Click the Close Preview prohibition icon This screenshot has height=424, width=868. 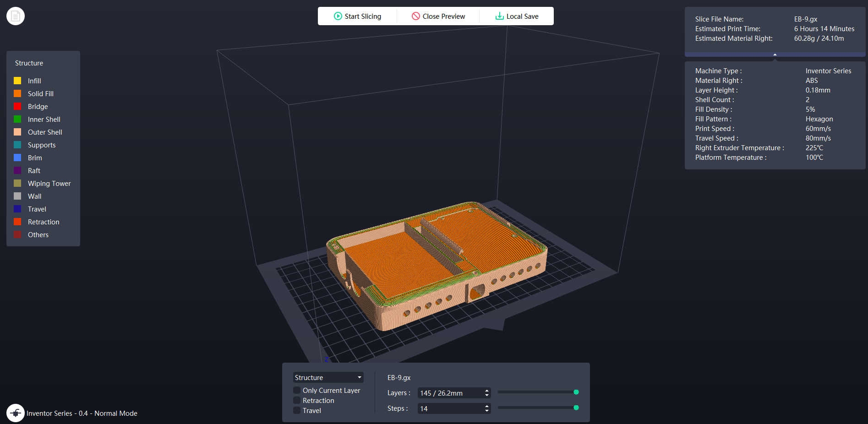[416, 16]
